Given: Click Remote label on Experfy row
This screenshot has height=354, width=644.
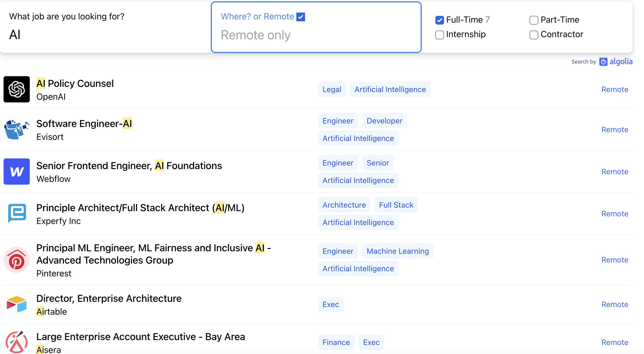Looking at the screenshot, I should pos(615,214).
